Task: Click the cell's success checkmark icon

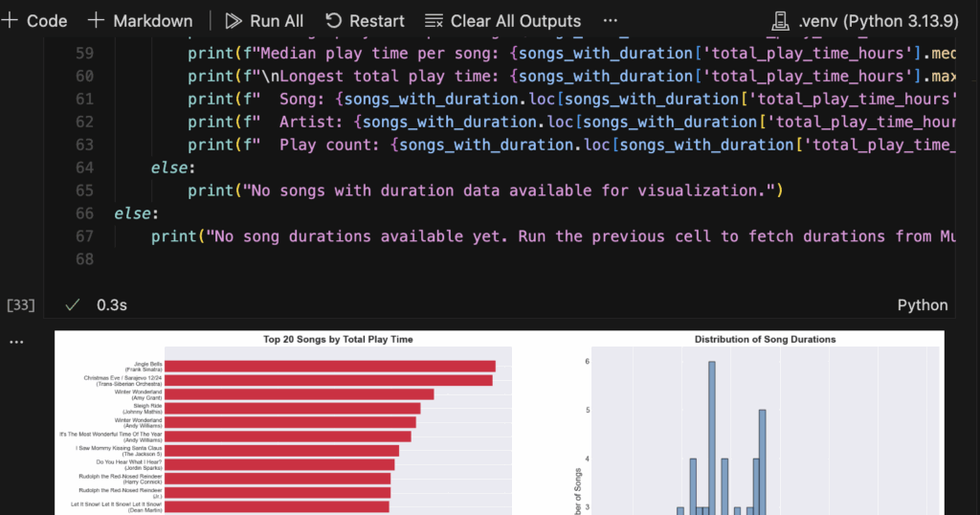Action: pyautogui.click(x=72, y=304)
